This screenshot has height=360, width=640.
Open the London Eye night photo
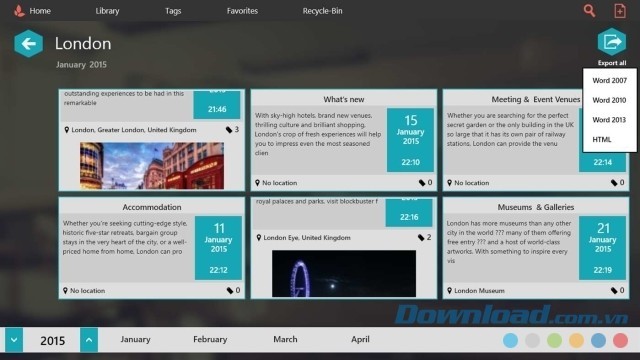pos(344,273)
